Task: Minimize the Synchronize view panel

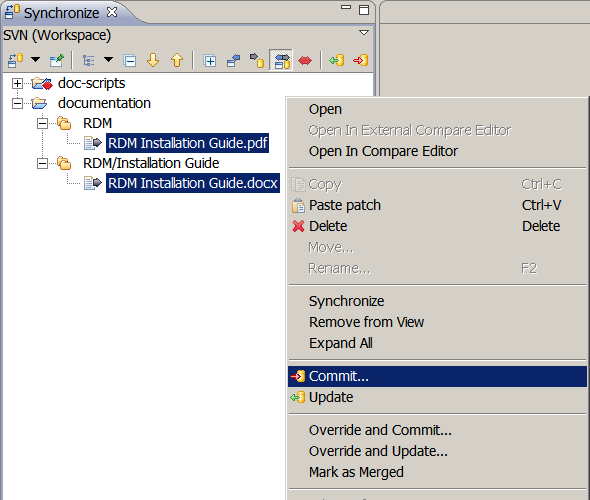Action: [345, 7]
